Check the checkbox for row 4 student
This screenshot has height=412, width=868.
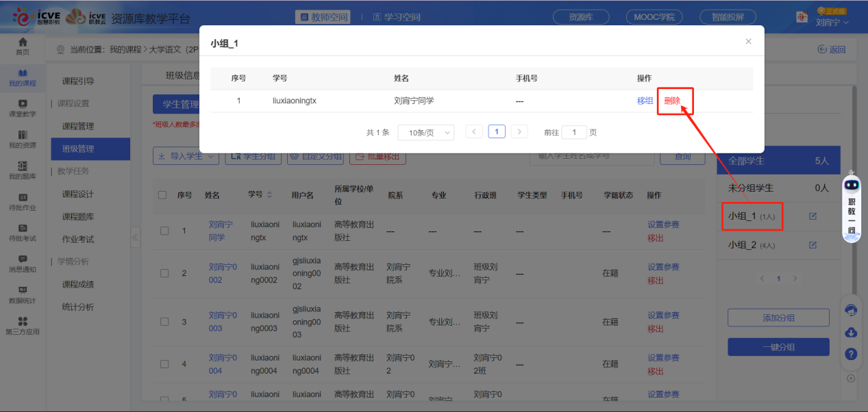(x=164, y=364)
